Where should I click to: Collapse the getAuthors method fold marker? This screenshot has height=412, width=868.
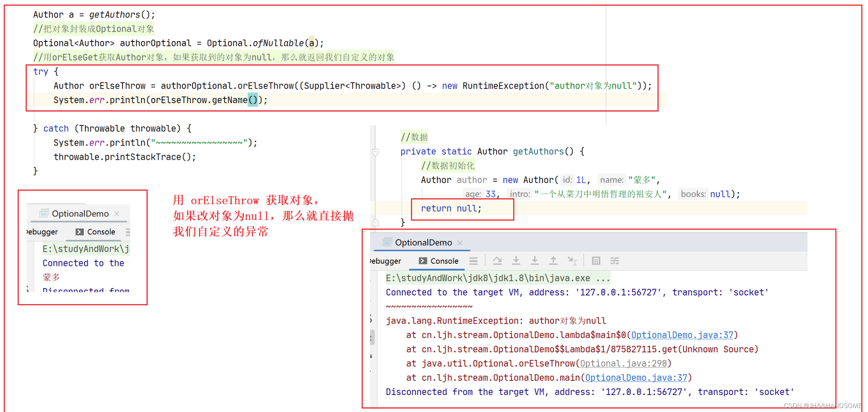375,152
